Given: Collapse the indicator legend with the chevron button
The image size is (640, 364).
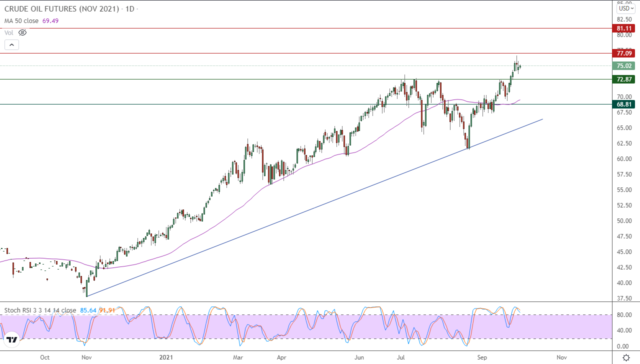Looking at the screenshot, I should (x=12, y=44).
